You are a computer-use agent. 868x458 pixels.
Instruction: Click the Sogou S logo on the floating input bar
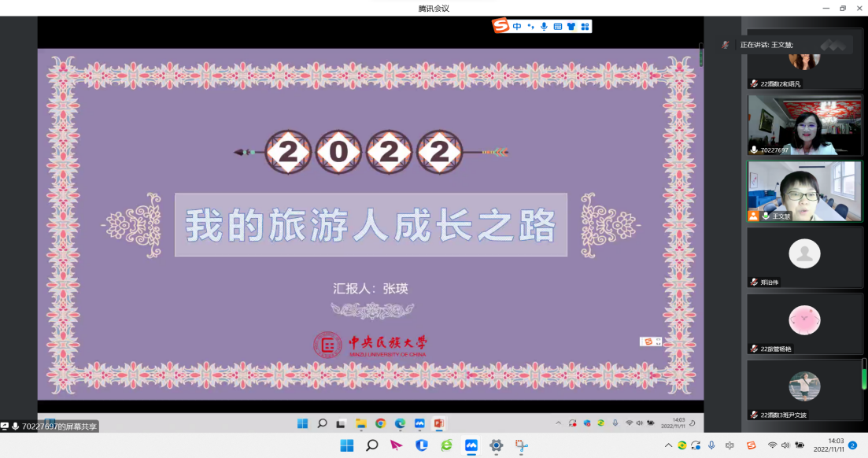(500, 25)
